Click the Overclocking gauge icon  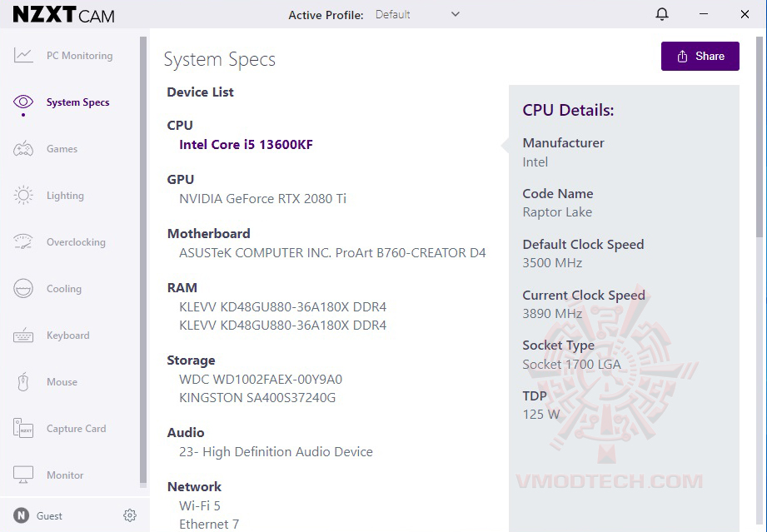point(23,242)
